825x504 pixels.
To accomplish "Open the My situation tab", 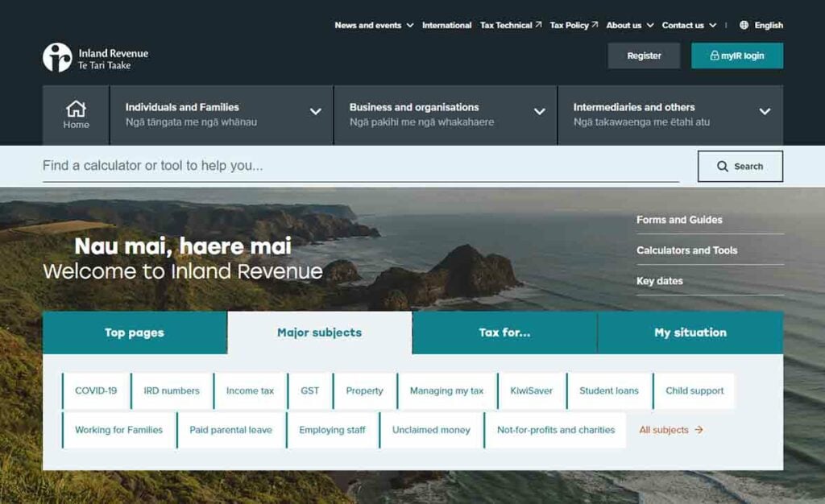I will pos(690,333).
